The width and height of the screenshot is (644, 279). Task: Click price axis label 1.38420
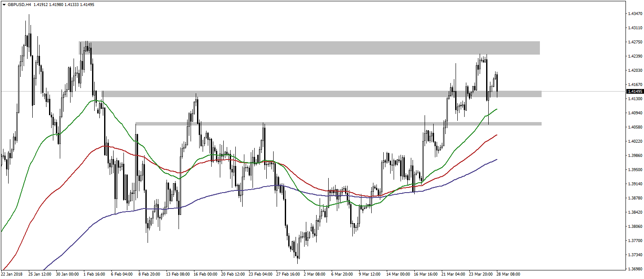pyautogui.click(x=635, y=212)
